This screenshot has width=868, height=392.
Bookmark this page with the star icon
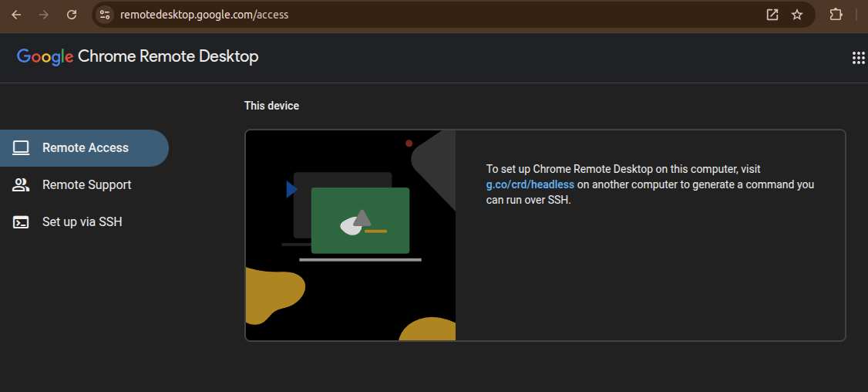[x=797, y=15]
